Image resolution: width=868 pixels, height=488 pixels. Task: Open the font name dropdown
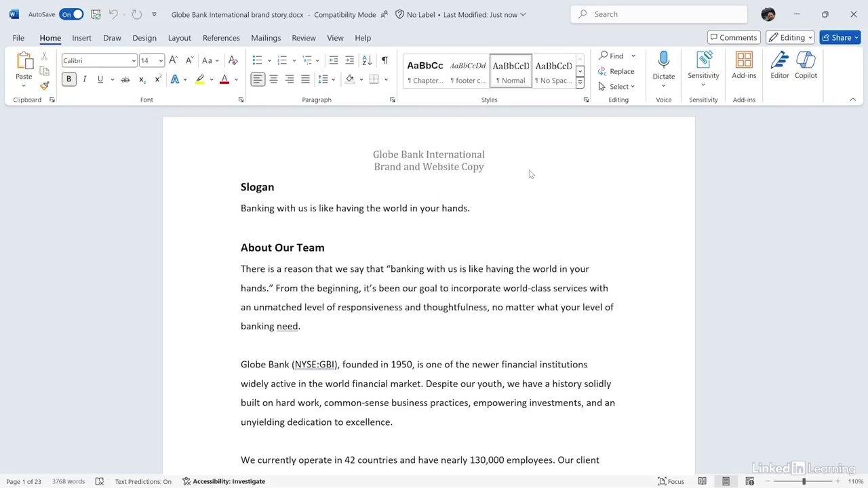coord(134,61)
